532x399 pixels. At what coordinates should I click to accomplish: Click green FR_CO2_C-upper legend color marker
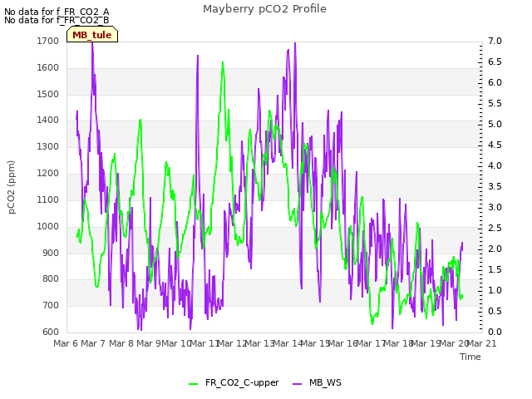tap(193, 383)
